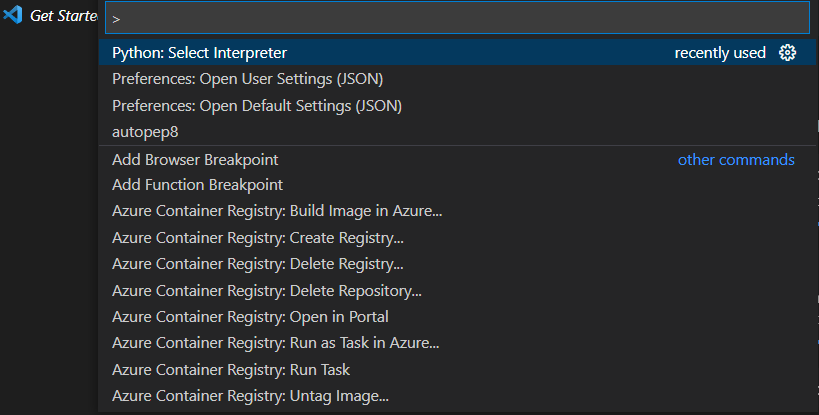Select Azure Container Registry: Untag Image

(251, 396)
